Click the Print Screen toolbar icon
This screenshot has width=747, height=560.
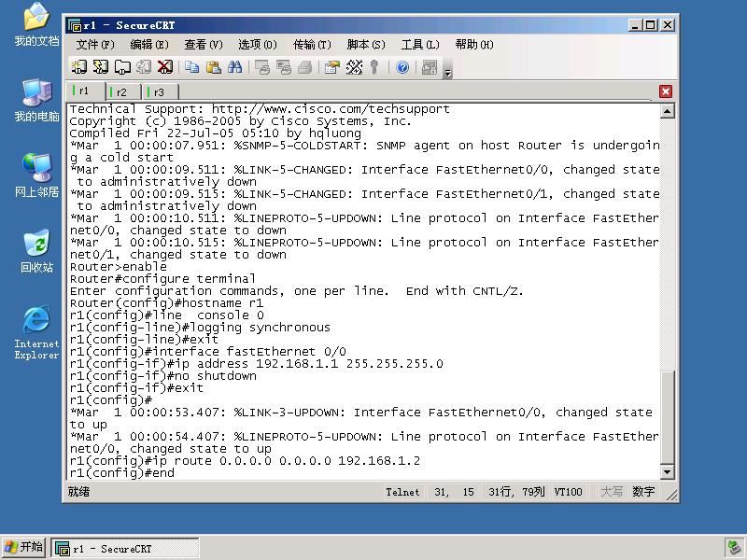click(262, 67)
